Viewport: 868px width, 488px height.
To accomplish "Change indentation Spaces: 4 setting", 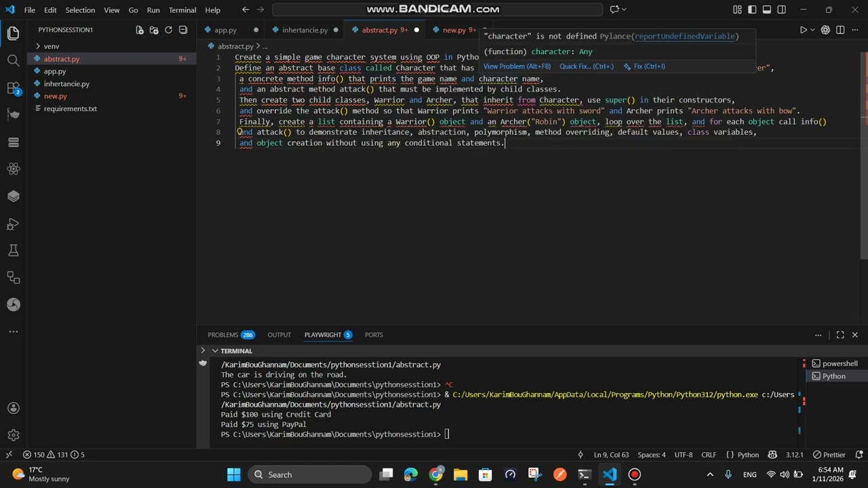I will pos(652,455).
